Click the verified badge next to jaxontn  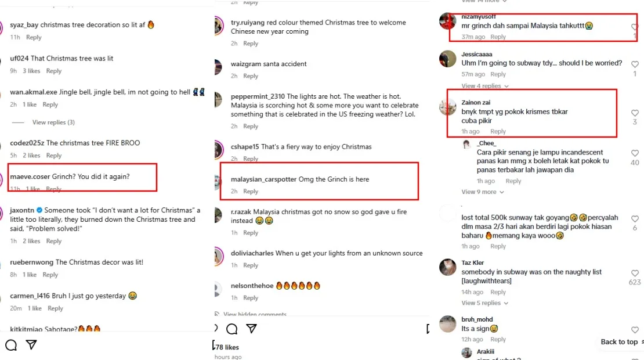coord(39,210)
